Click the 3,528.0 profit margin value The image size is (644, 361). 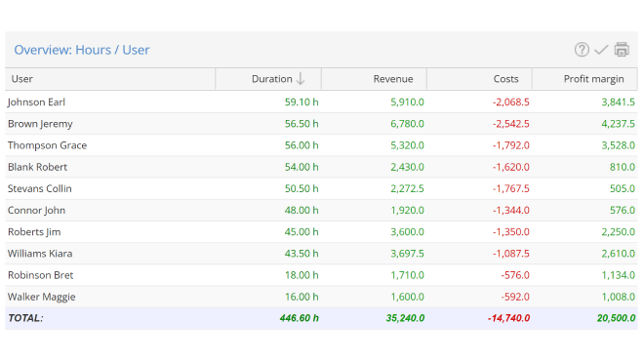[618, 145]
